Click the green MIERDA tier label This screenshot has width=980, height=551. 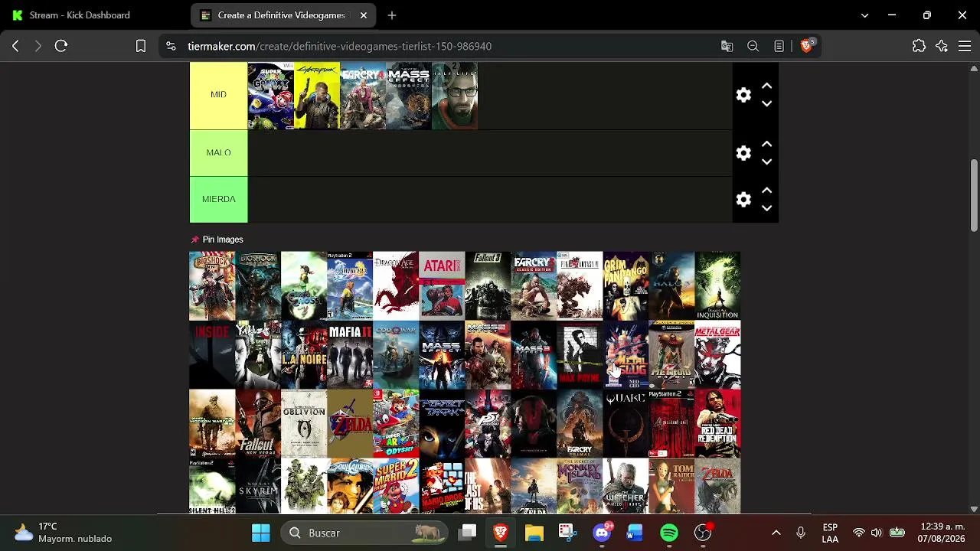click(x=218, y=199)
